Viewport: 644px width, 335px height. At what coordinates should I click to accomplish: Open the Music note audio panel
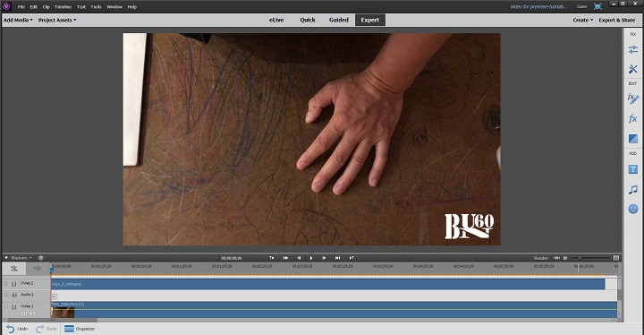point(633,189)
